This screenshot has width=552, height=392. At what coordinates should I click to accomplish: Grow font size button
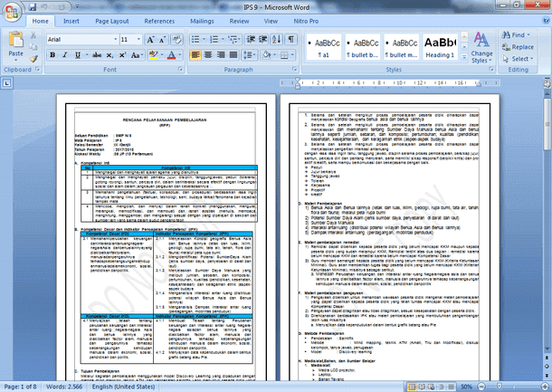pos(150,40)
